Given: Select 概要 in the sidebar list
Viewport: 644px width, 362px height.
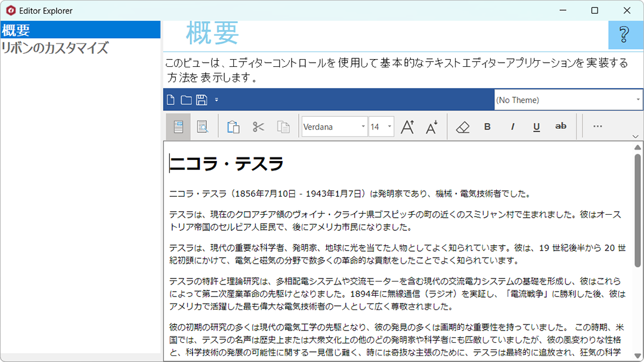Looking at the screenshot, I should tap(80, 30).
